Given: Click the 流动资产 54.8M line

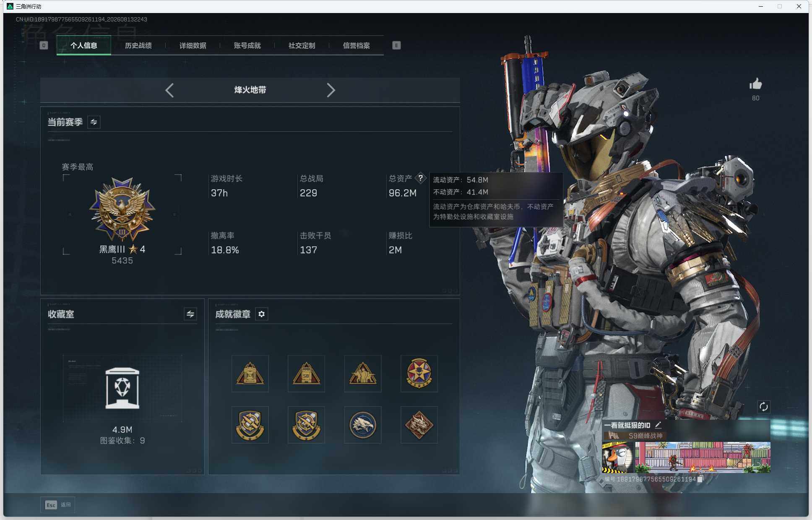Looking at the screenshot, I should [x=461, y=180].
